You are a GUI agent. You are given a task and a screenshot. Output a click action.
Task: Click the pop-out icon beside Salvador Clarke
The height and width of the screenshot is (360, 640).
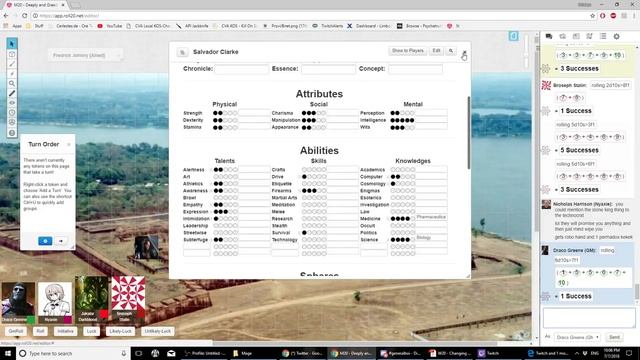click(x=182, y=52)
